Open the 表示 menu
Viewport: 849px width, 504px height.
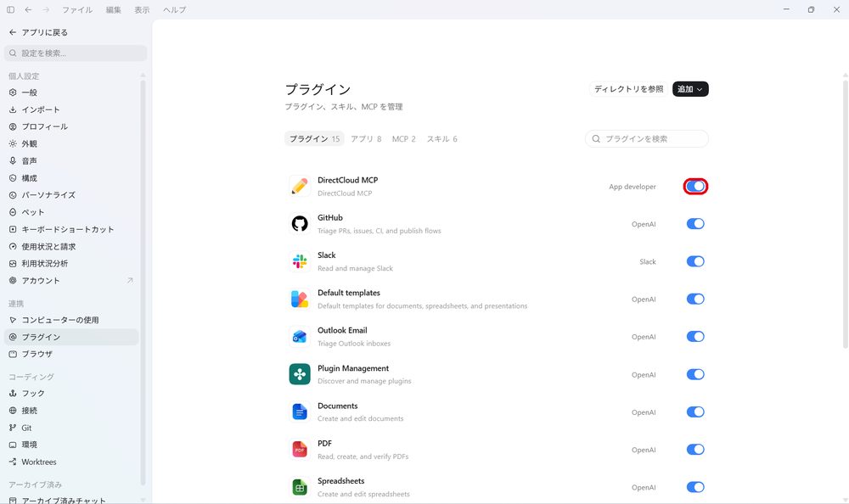[142, 9]
